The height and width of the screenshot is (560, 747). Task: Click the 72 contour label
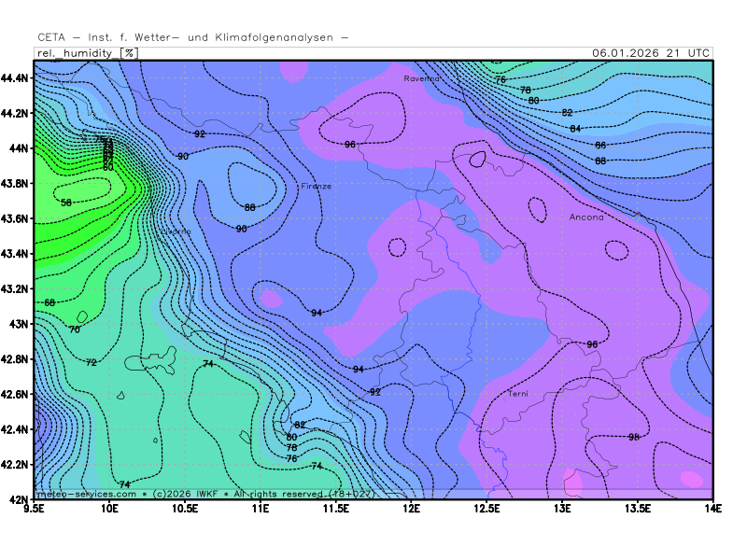(91, 362)
